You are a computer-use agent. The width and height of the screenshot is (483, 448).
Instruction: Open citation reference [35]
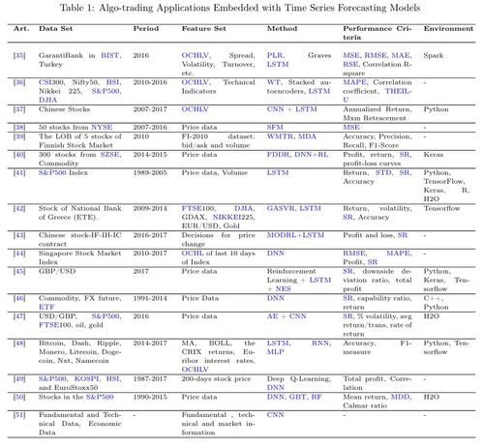(19, 55)
